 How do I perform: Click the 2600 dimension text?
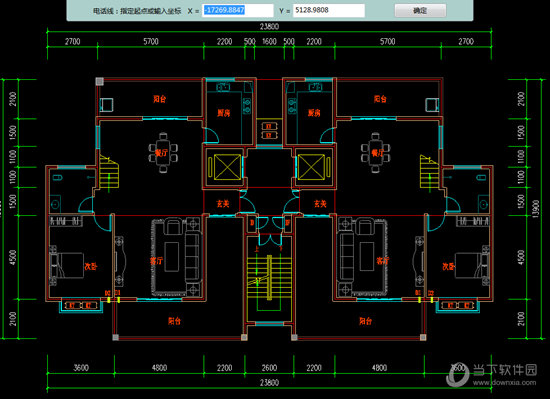click(269, 368)
